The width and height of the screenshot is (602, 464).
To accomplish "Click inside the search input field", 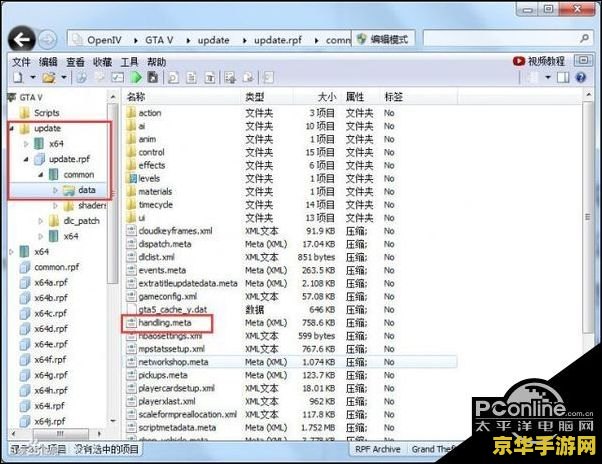I will [500, 39].
